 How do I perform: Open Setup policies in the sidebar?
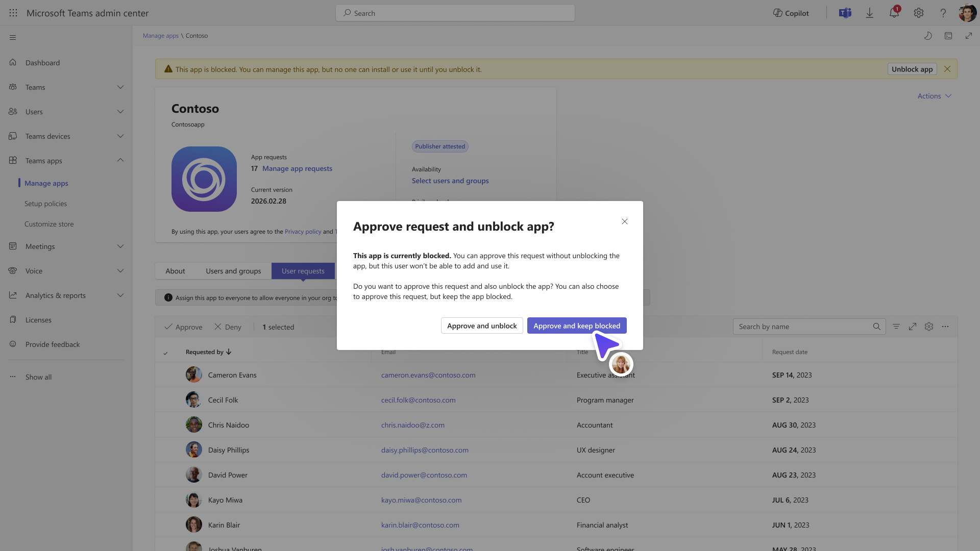pyautogui.click(x=45, y=204)
